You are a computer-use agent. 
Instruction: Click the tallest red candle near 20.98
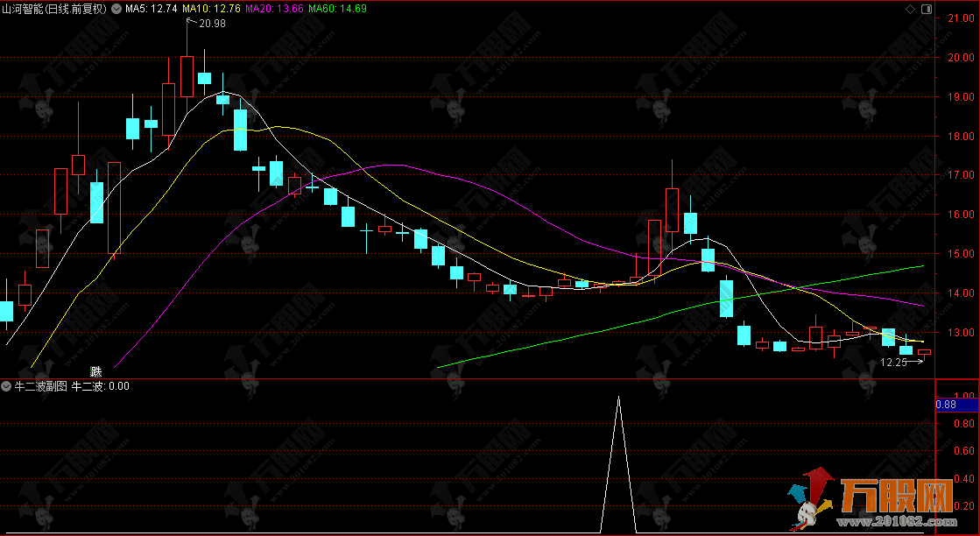click(x=187, y=76)
